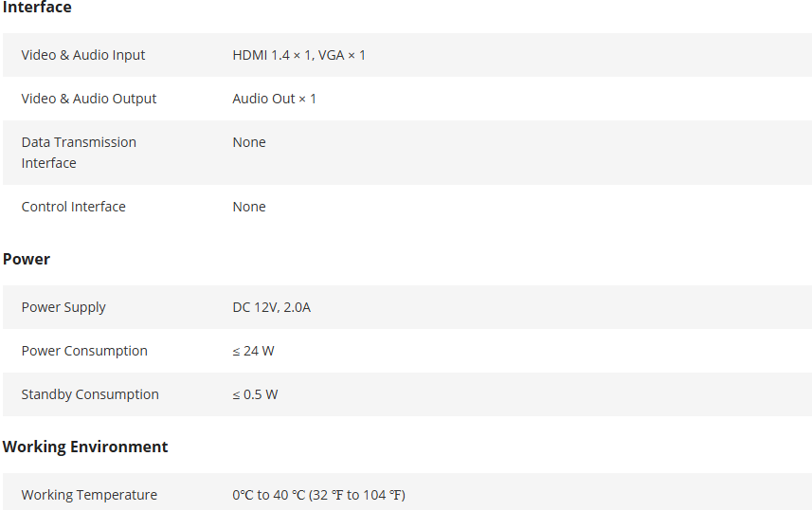The image size is (812, 511).
Task: Click the Working Environment section heading
Action: (x=85, y=447)
